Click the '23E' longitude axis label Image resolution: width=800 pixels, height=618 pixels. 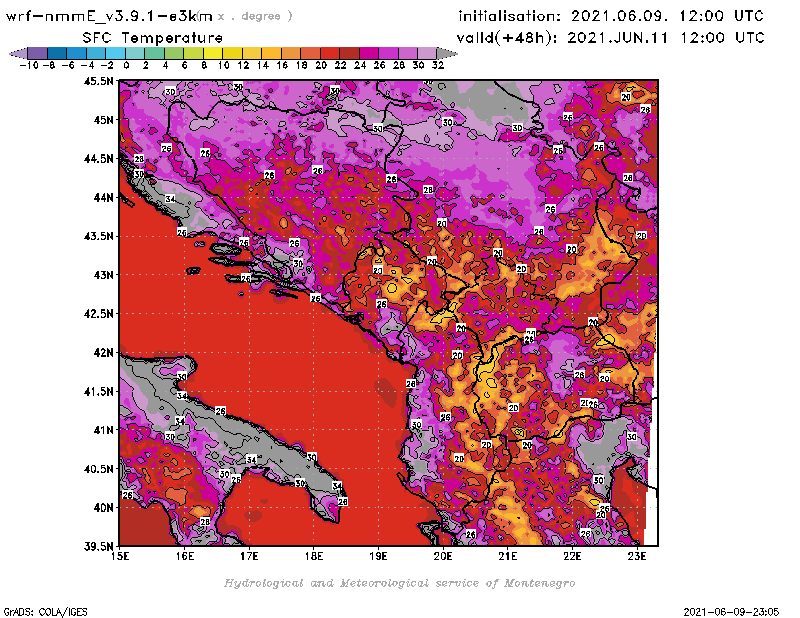coord(637,556)
